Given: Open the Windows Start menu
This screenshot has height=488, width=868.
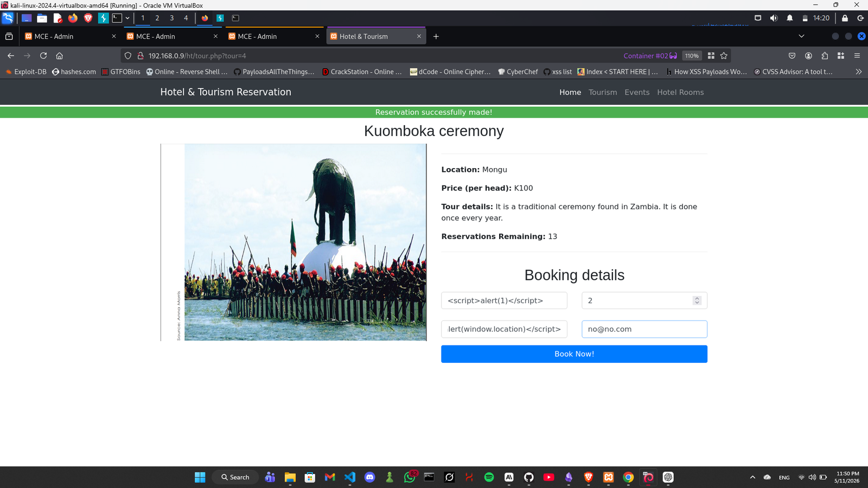Looking at the screenshot, I should [200, 477].
